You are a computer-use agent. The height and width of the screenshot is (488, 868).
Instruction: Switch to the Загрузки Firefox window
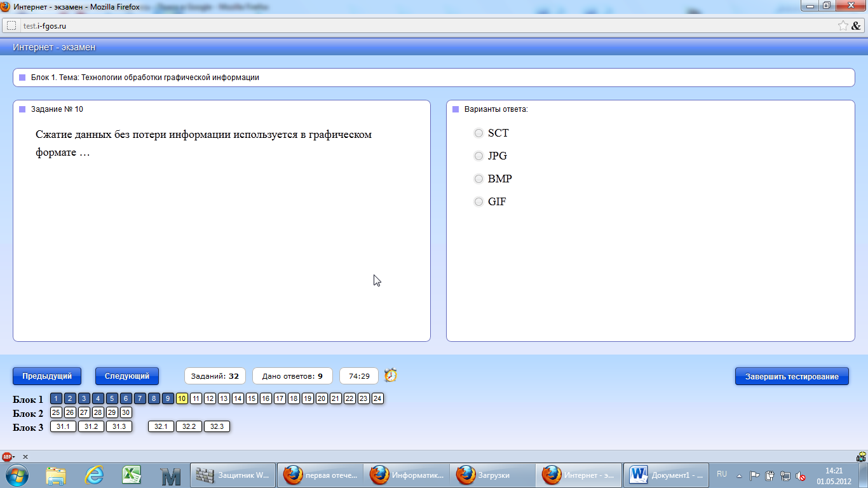494,475
